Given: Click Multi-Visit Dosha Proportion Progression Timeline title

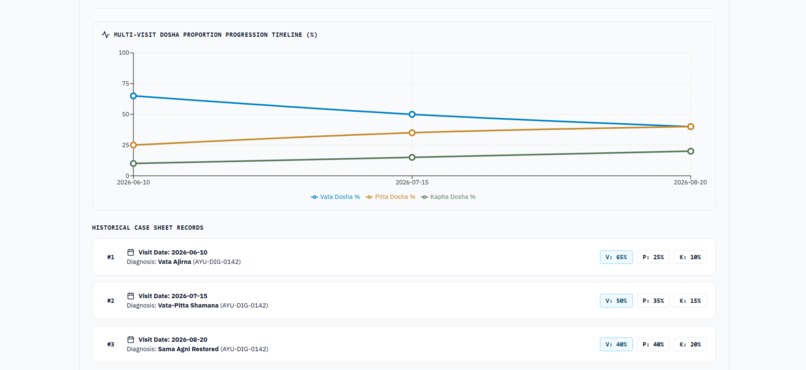Looking at the screenshot, I should [215, 35].
